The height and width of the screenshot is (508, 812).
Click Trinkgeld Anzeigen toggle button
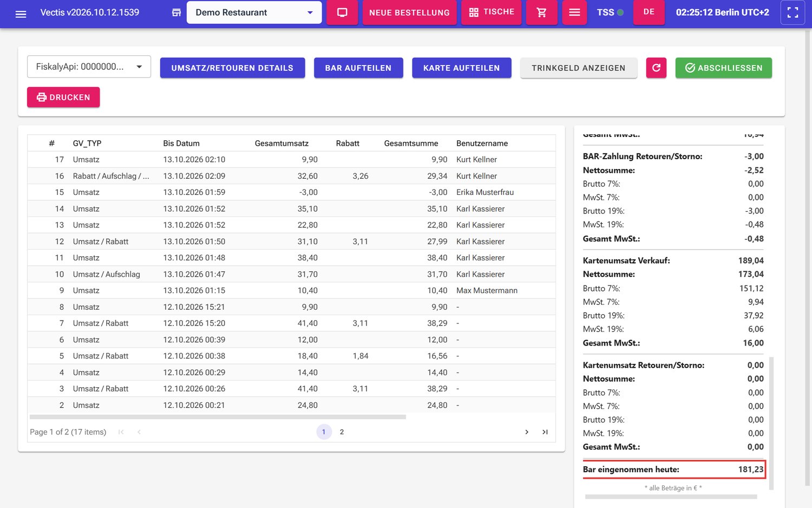[x=579, y=68]
